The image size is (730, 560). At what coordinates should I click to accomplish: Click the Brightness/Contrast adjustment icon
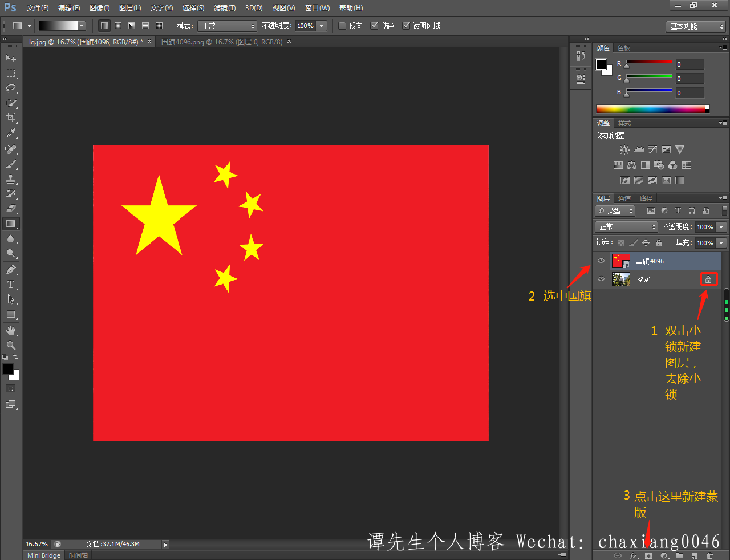(x=624, y=150)
